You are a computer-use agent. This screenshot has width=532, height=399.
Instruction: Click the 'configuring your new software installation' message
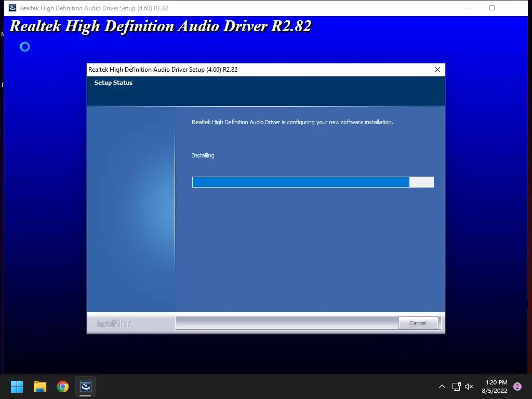tap(340, 122)
